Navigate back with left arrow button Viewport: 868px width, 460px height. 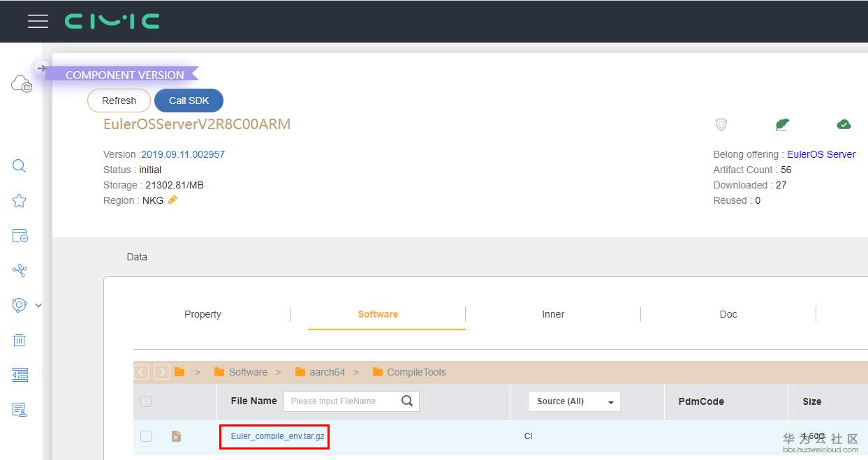141,372
